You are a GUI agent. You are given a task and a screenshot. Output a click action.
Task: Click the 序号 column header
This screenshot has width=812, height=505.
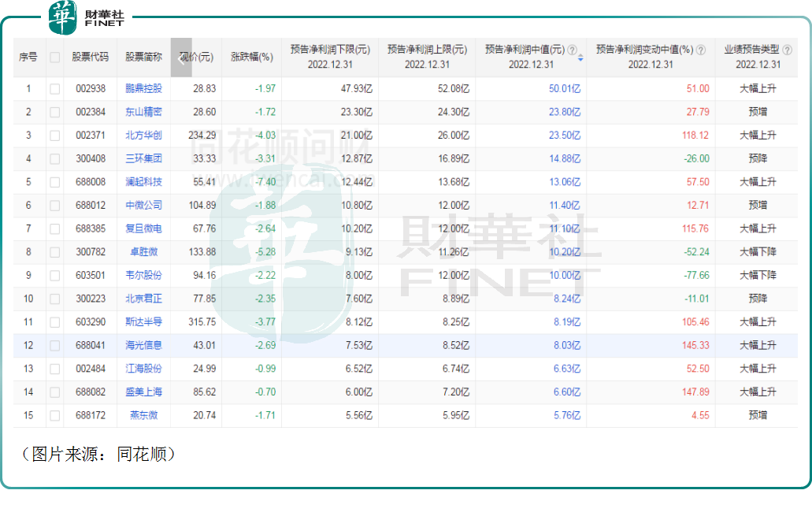28,57
